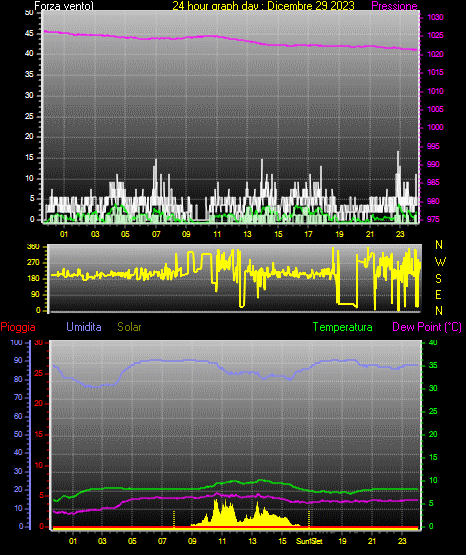Click the 1020 value on pressure axis

[x=435, y=54]
